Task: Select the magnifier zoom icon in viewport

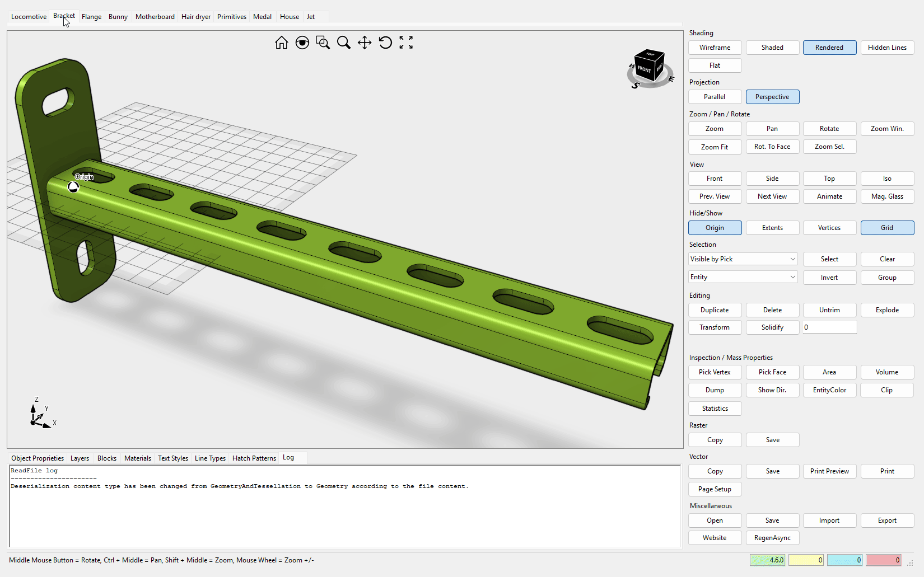Action: [344, 43]
